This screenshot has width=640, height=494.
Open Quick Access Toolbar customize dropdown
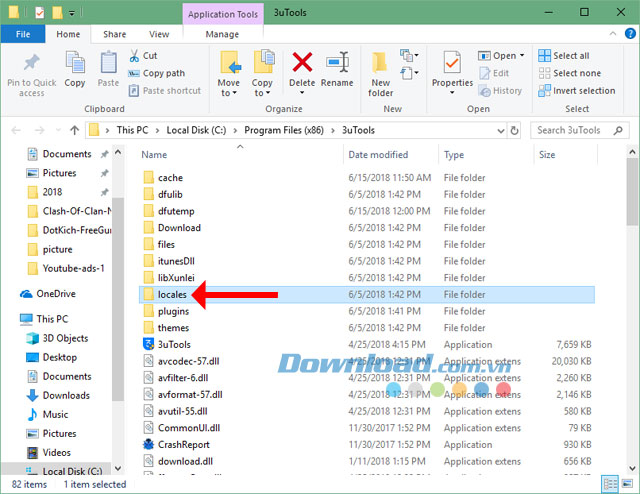71,13
